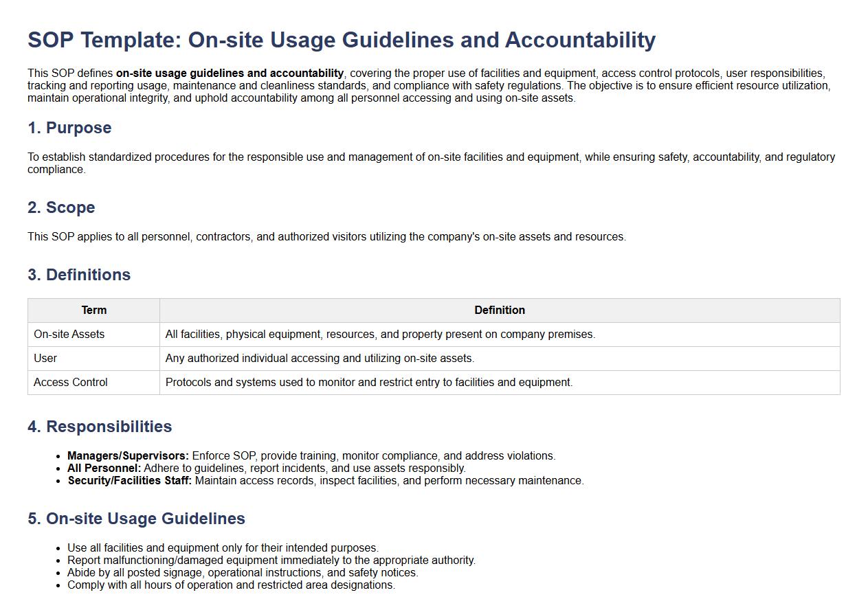
Task: Select the 'On-site Assets' table cell
Action: 69,335
